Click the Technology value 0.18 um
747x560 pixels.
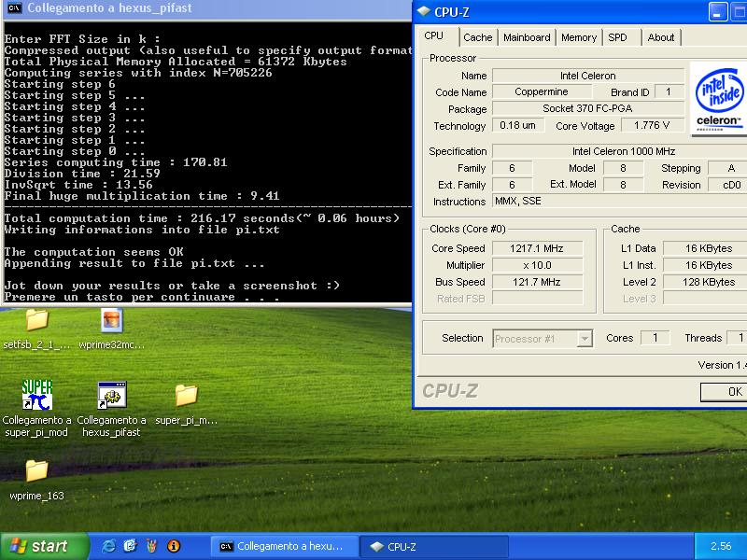click(518, 125)
